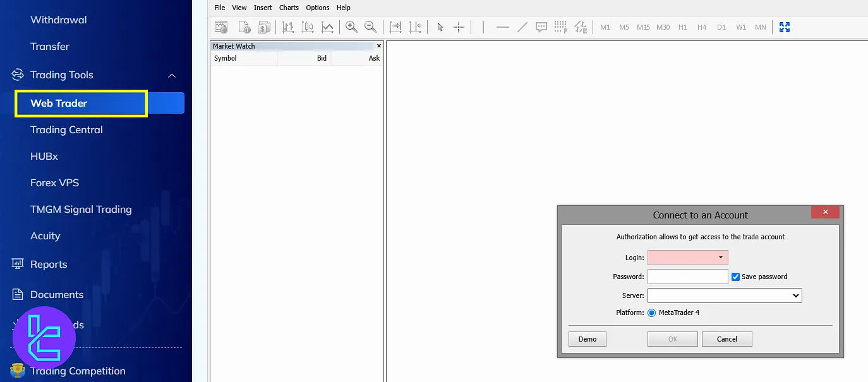This screenshot has height=382, width=868.
Task: Go to the Withdrawal page
Action: tap(59, 20)
